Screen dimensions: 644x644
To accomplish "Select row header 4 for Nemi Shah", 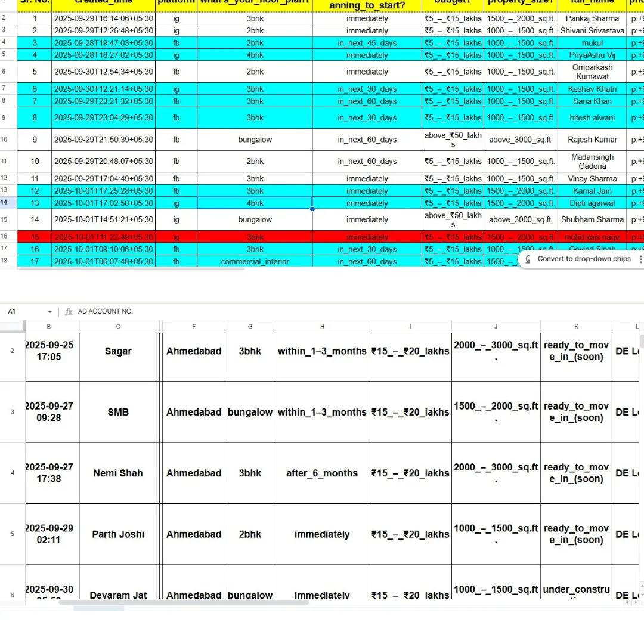I will click(13, 473).
